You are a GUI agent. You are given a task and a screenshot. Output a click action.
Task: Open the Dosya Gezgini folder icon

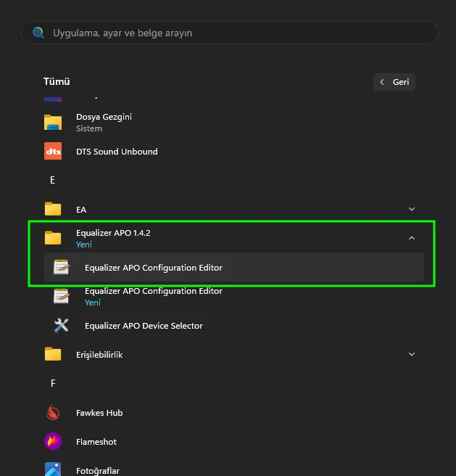[x=53, y=123]
